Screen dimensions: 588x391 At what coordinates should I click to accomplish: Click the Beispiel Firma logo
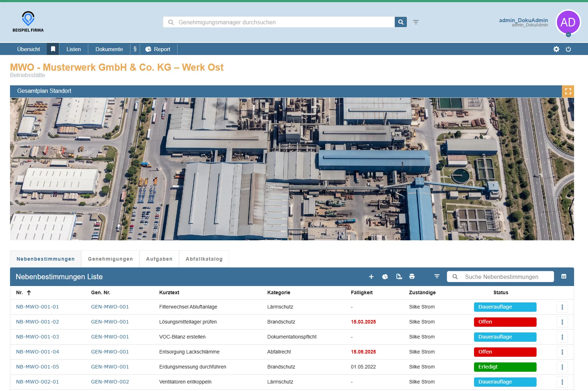click(28, 22)
